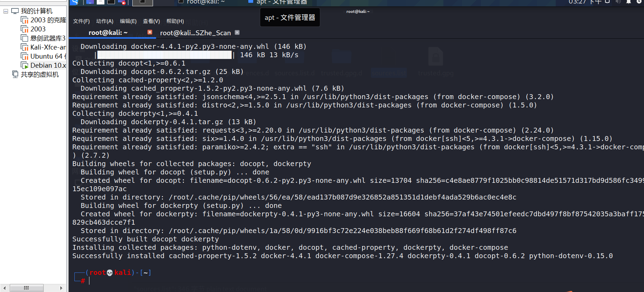Click the power manager lightning icon
Viewport: 644px width, 292px height.
click(x=639, y=2)
